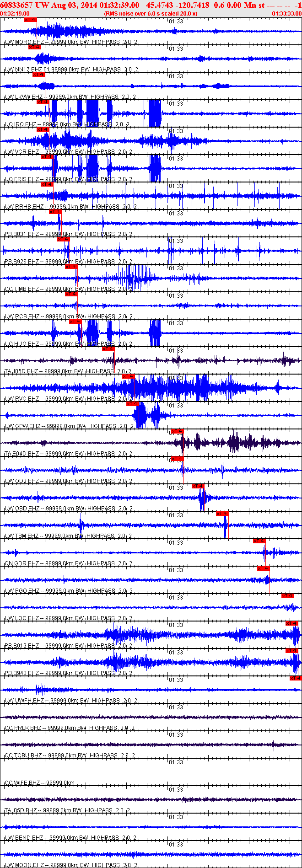
Task: Select the red pick marker on UW NN17 trace
Action: (35, 47)
